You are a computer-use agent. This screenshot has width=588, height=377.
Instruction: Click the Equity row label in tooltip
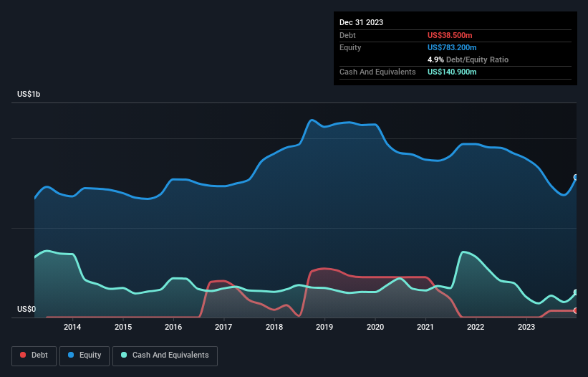[x=350, y=47]
